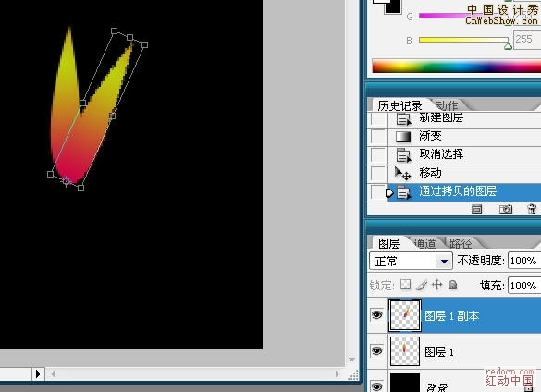The width and height of the screenshot is (541, 392).
Task: Click the horizontal scrollbar right arrow
Action: 337,374
